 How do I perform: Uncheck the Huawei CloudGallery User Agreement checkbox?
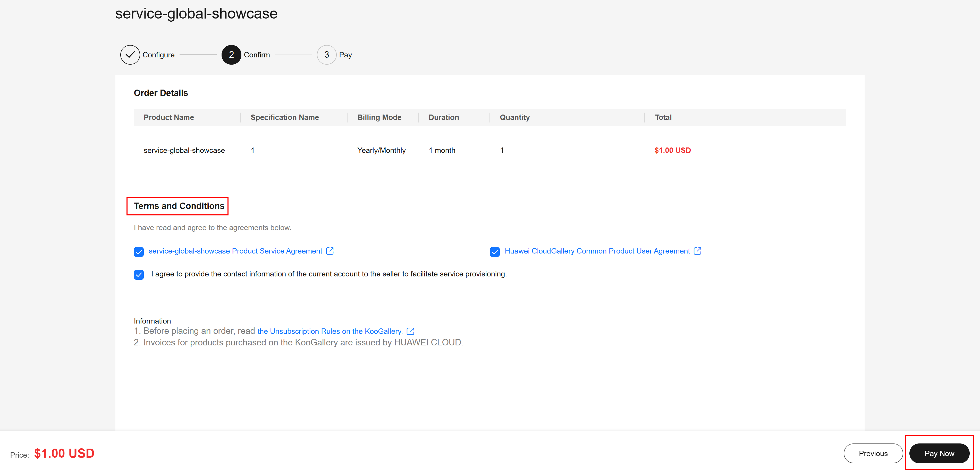495,252
